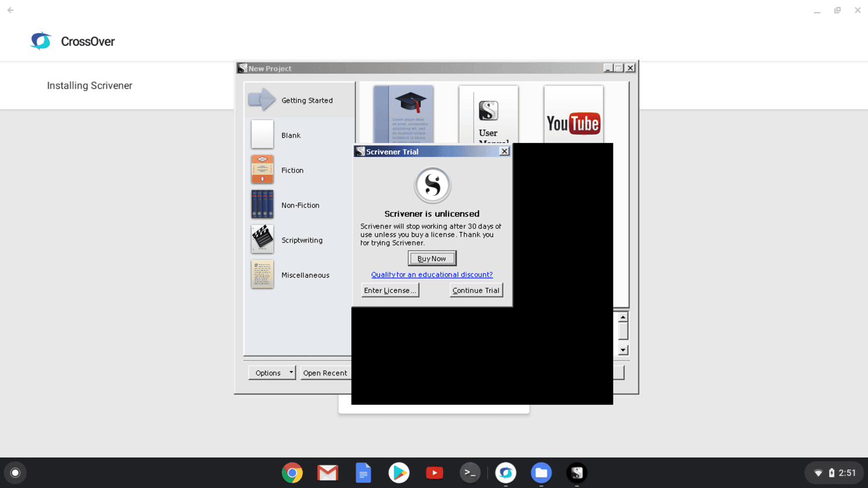This screenshot has width=868, height=488.
Task: Select the Getting Started category label
Action: coord(307,100)
